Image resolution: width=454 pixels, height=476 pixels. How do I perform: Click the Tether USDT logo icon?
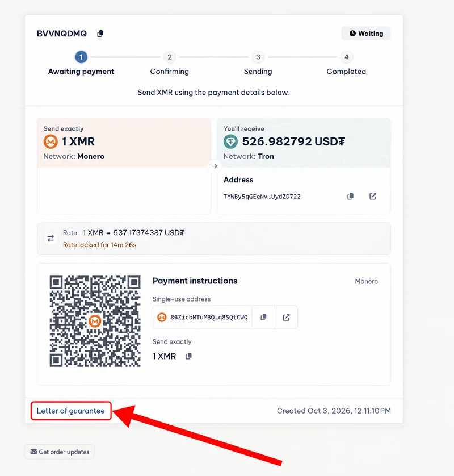[x=230, y=141]
